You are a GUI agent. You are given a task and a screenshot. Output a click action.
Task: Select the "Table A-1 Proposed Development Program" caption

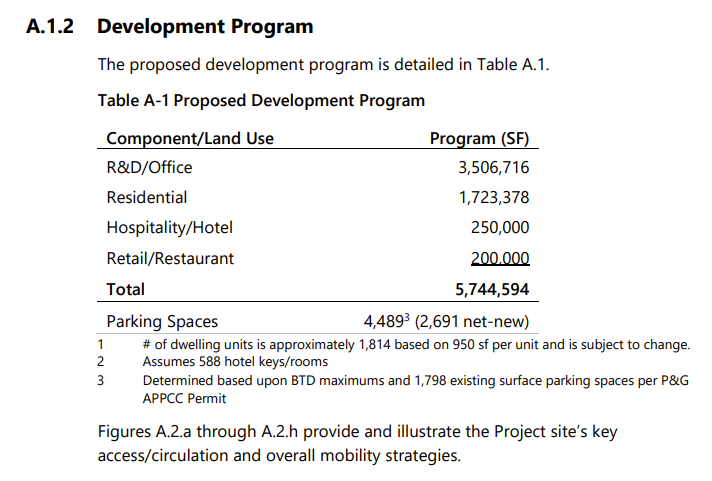pos(261,101)
